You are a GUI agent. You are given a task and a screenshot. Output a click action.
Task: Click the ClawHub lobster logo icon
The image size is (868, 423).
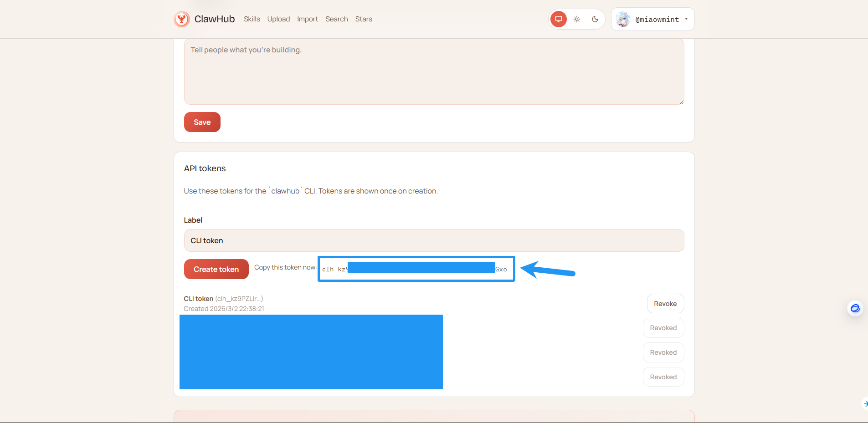[x=182, y=19]
